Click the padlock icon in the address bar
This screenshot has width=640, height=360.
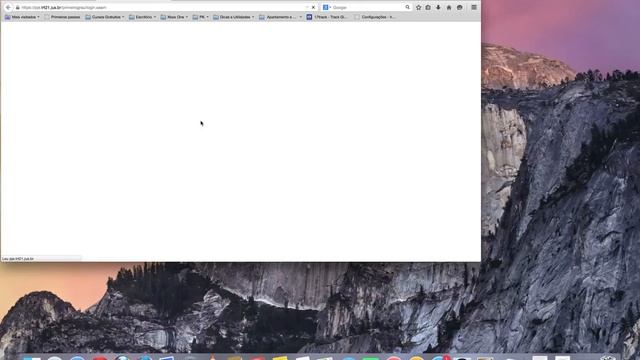(x=18, y=7)
